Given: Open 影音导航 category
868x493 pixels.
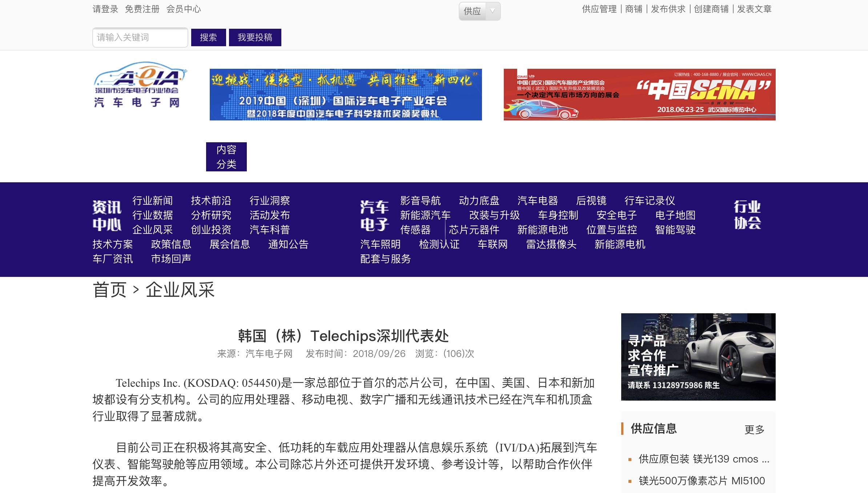Looking at the screenshot, I should [x=420, y=200].
